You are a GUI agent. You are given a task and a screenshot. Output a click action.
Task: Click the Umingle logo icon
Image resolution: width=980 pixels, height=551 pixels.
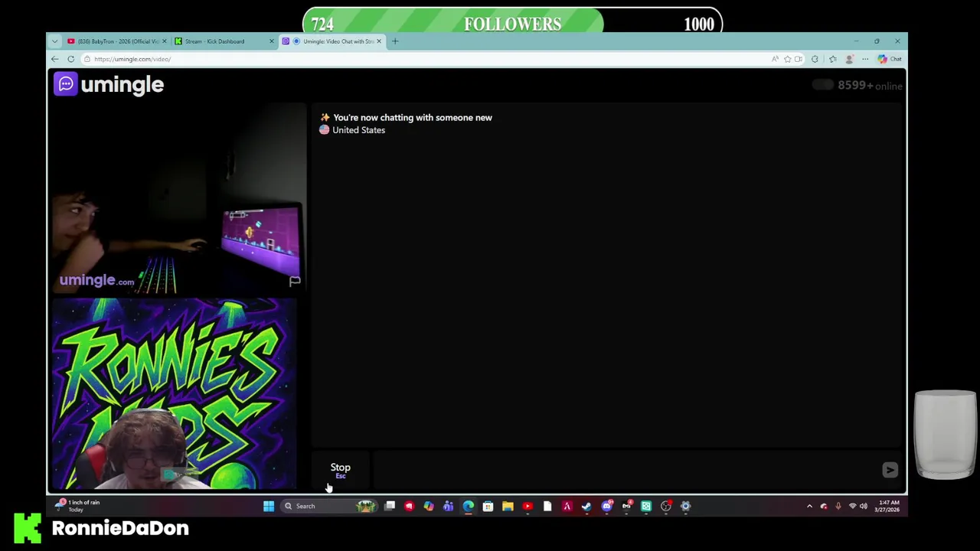(66, 84)
